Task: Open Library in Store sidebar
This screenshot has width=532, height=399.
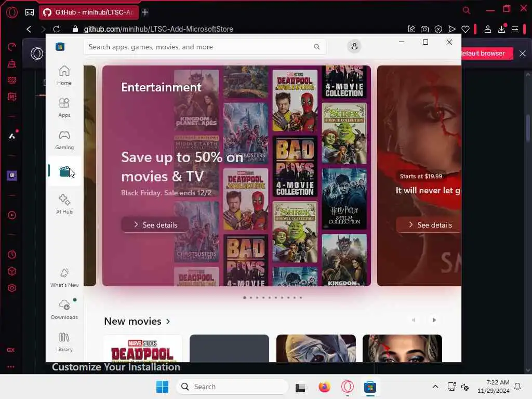Action: pyautogui.click(x=64, y=342)
